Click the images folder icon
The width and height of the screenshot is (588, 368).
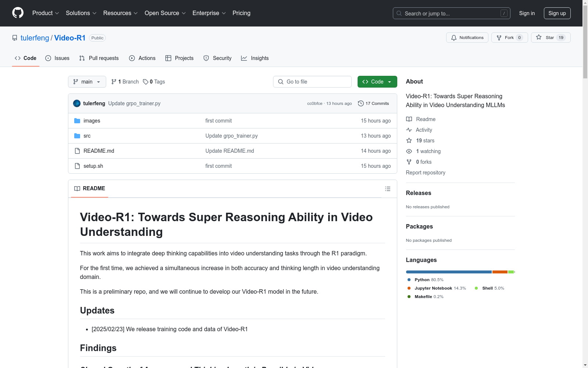tap(77, 121)
